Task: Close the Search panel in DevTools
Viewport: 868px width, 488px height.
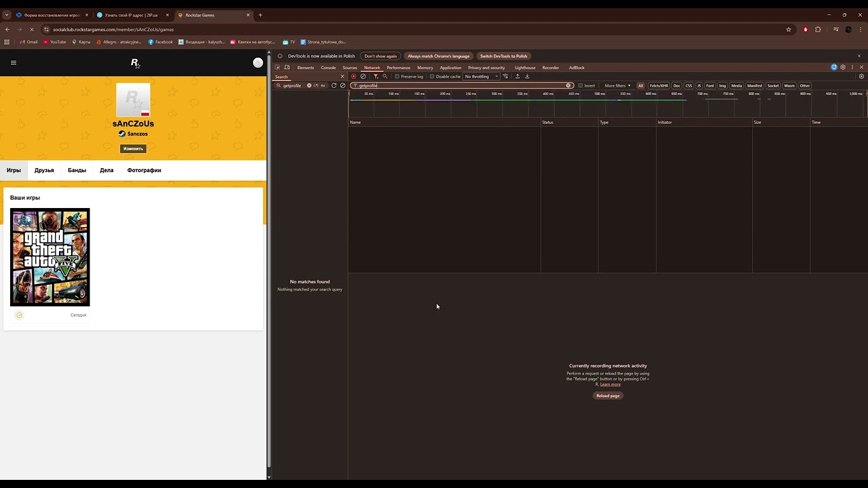Action: point(342,77)
